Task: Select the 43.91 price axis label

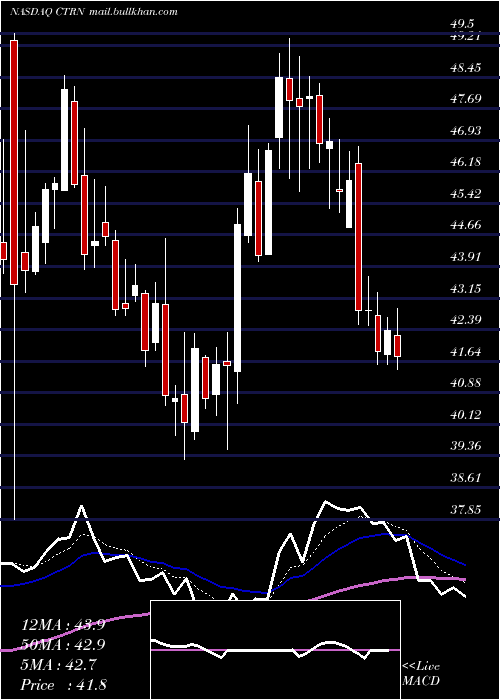Action: tap(466, 257)
